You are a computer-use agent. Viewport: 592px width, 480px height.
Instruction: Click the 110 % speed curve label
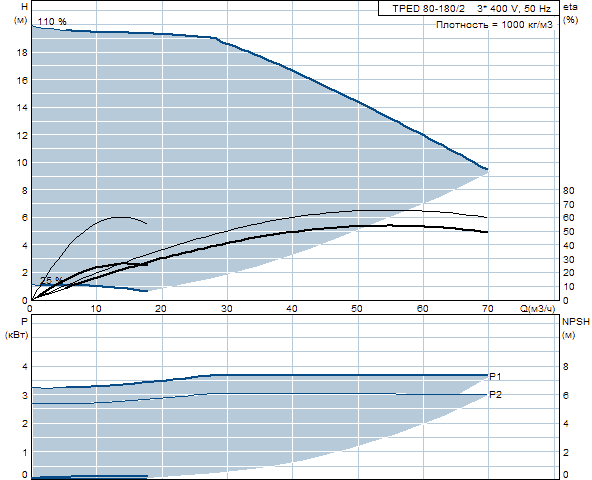(52, 22)
